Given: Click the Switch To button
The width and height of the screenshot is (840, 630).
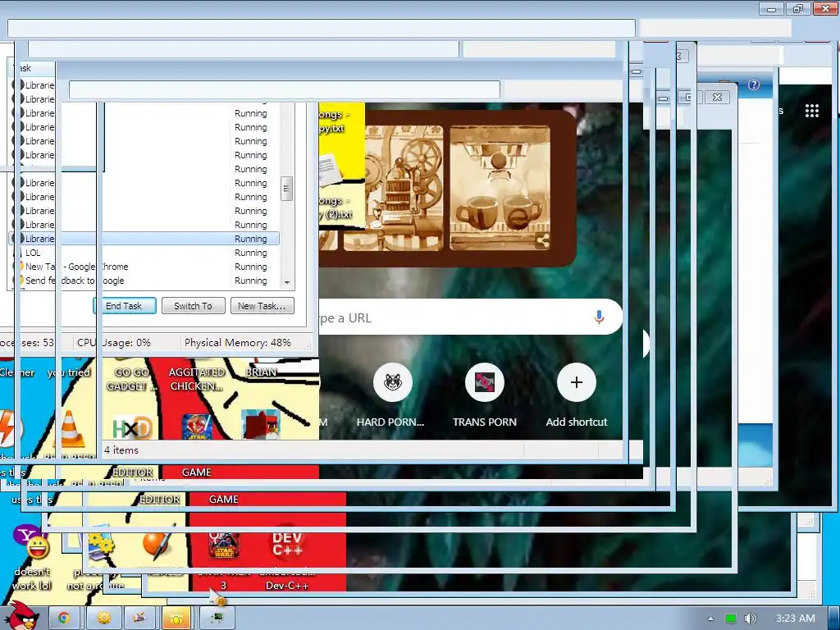Looking at the screenshot, I should (x=193, y=306).
